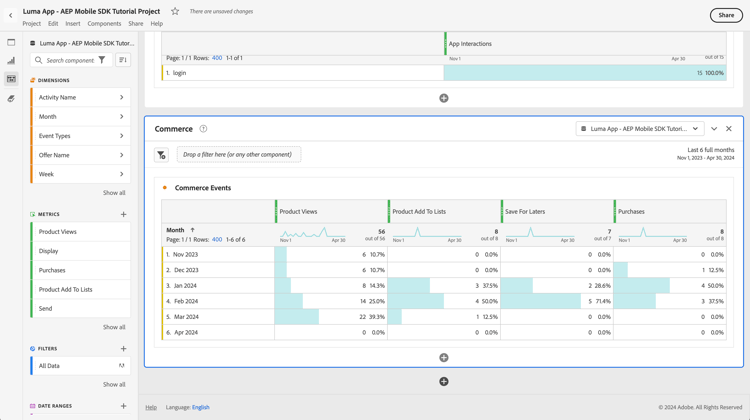Click the Commerce panel segment filter icon
Image resolution: width=750 pixels, height=420 pixels.
pyautogui.click(x=162, y=155)
